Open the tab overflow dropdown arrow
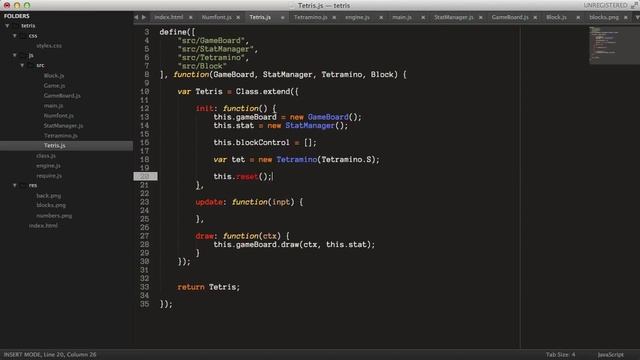 (637, 18)
